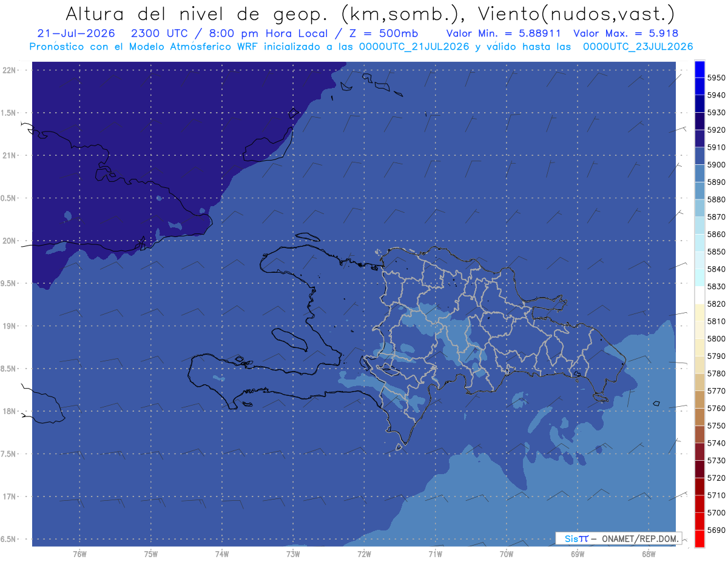Click the '9.5N' latitude label
Viewport: 728px width, 562px height.
click(9, 283)
